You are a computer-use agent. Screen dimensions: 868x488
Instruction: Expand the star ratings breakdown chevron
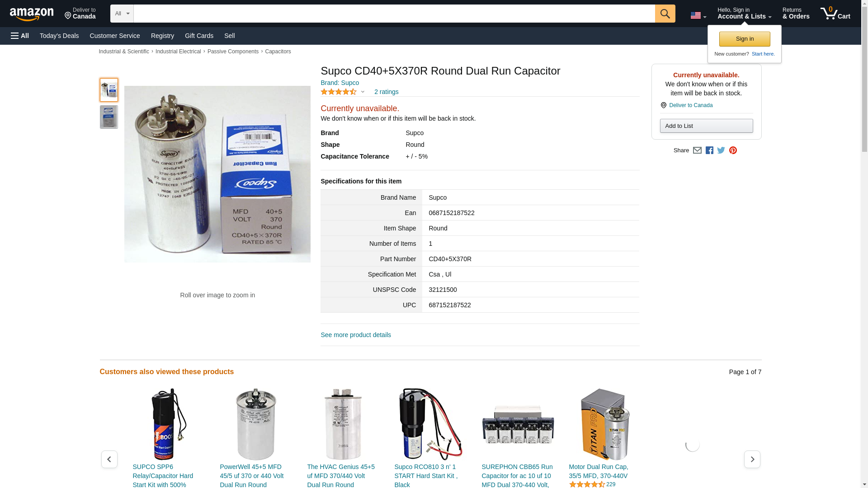[363, 92]
